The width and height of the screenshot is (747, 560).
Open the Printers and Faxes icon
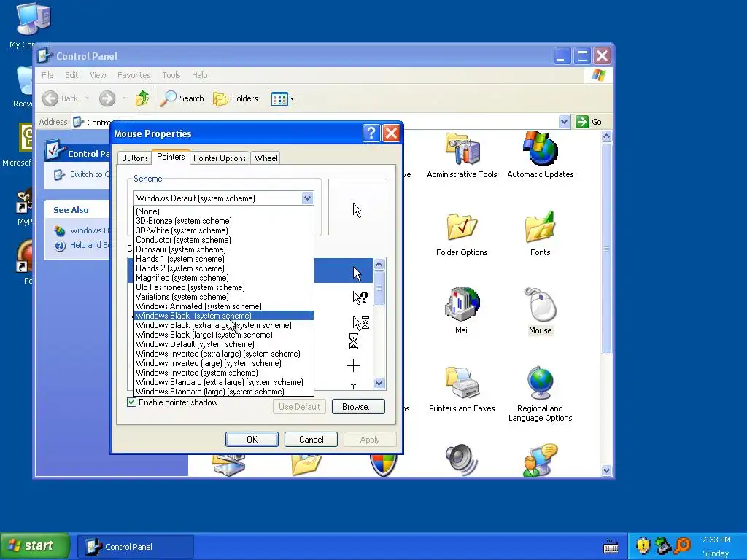pyautogui.click(x=462, y=389)
